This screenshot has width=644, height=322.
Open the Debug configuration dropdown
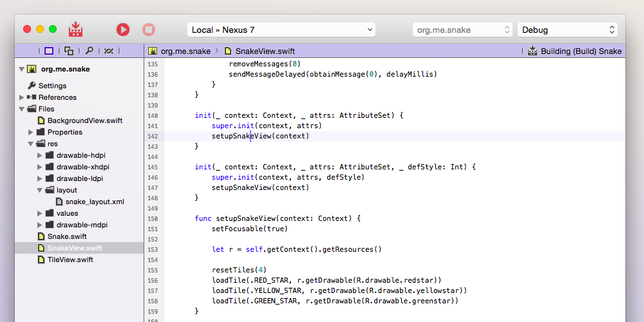(x=567, y=30)
